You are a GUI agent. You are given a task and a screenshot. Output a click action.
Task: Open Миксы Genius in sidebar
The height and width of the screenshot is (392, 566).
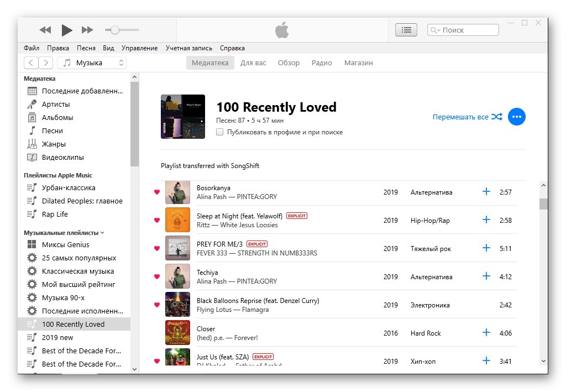coord(75,245)
